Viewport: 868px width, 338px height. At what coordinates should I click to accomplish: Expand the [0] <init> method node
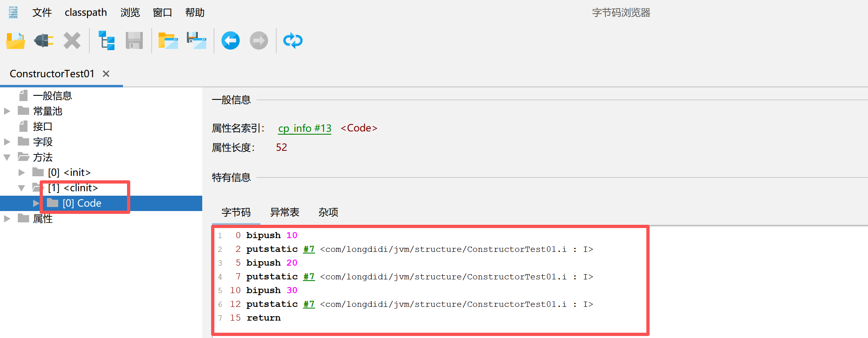(x=21, y=173)
